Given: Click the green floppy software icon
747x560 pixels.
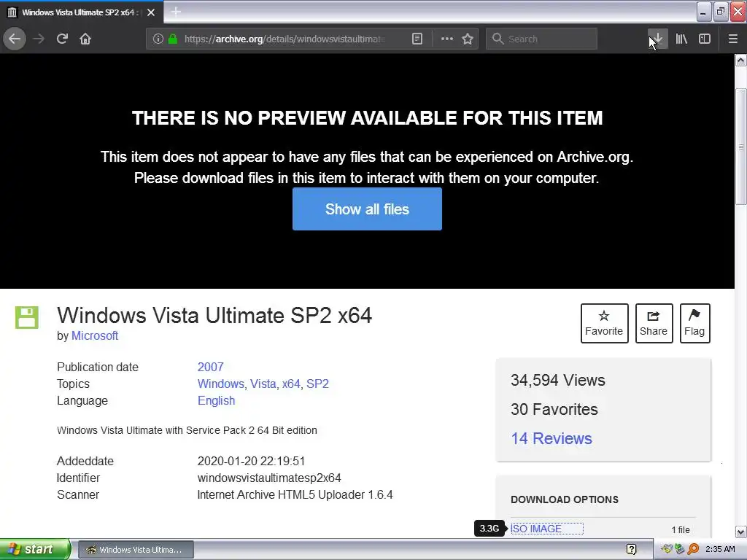Looking at the screenshot, I should click(27, 317).
